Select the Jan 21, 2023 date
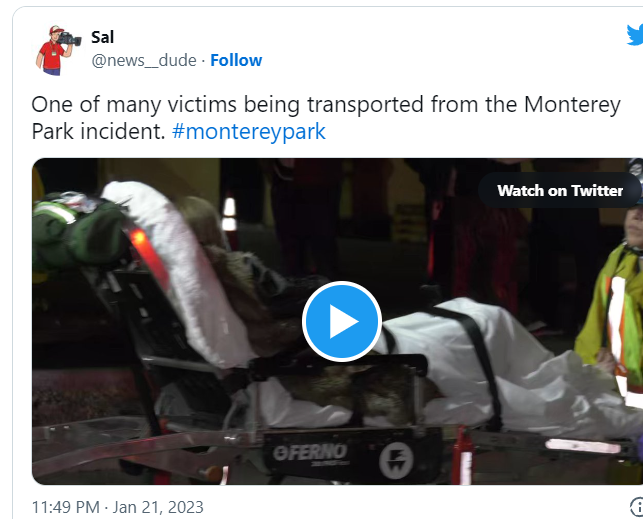The image size is (643, 519). coord(158,507)
